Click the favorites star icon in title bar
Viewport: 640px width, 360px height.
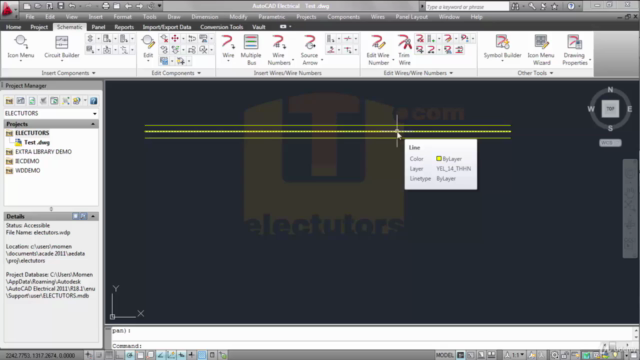[554, 6]
